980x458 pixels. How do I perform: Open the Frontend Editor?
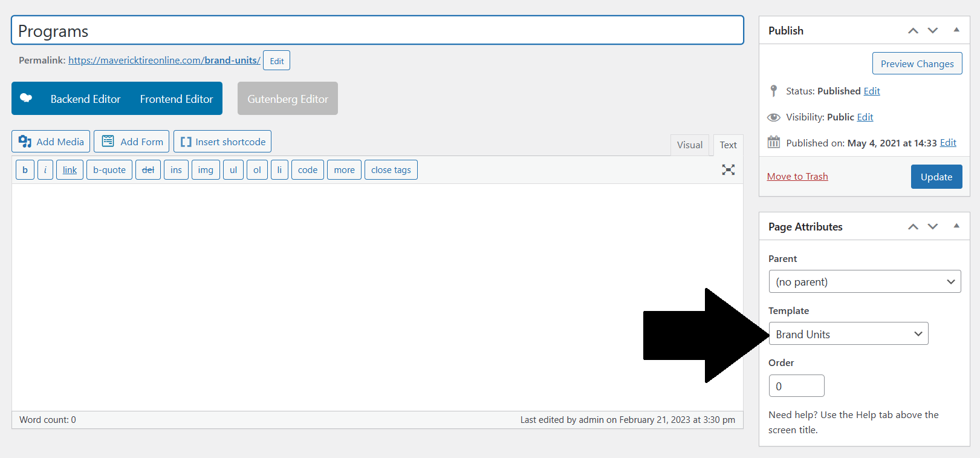pos(177,99)
